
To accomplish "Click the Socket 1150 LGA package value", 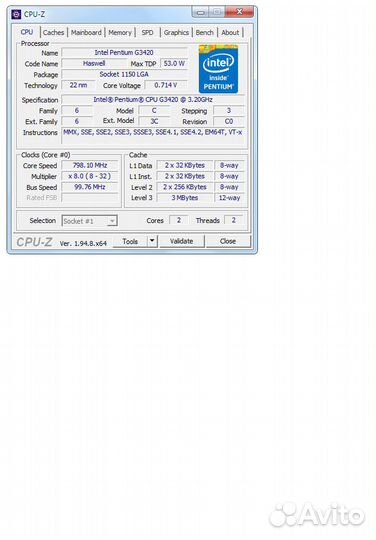I will coord(124,74).
